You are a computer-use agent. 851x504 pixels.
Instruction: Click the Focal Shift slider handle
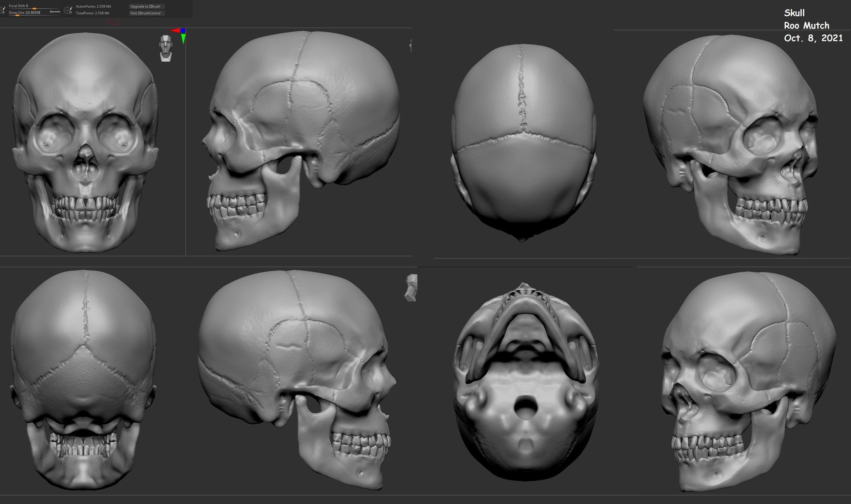(x=34, y=8)
